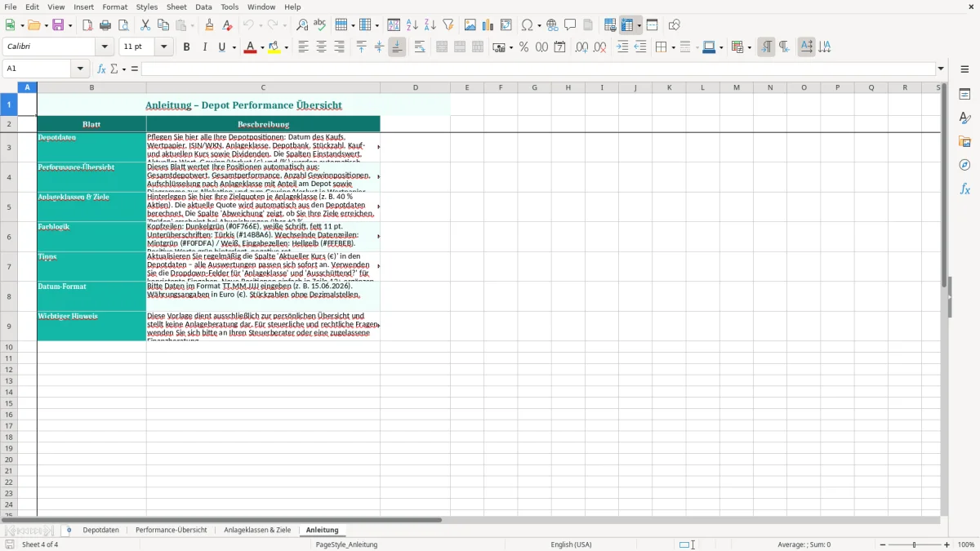Open the Data menu
Viewport: 980px width, 551px height.
tap(203, 7)
